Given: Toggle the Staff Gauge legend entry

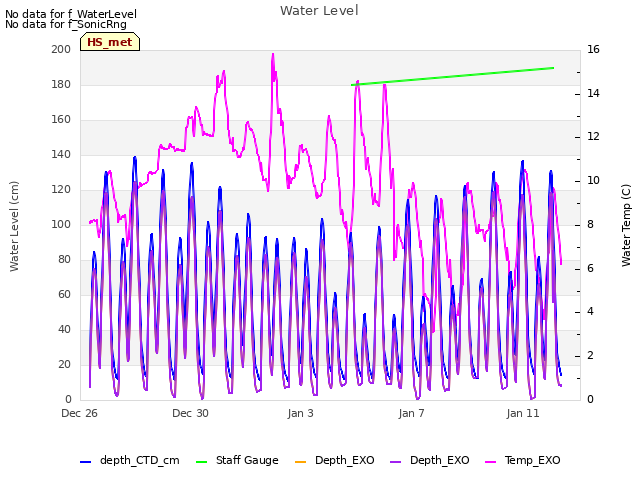Looking at the screenshot, I should [x=237, y=460].
